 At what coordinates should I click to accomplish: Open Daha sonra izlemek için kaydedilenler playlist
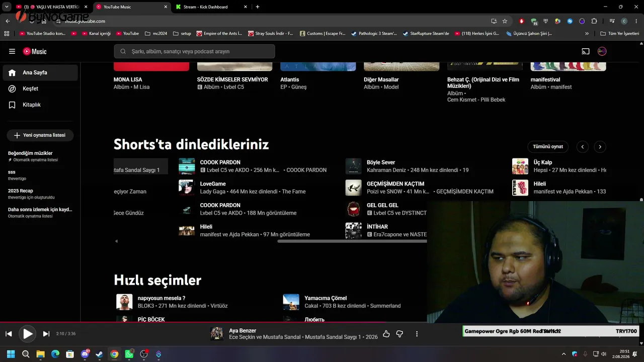tap(40, 209)
